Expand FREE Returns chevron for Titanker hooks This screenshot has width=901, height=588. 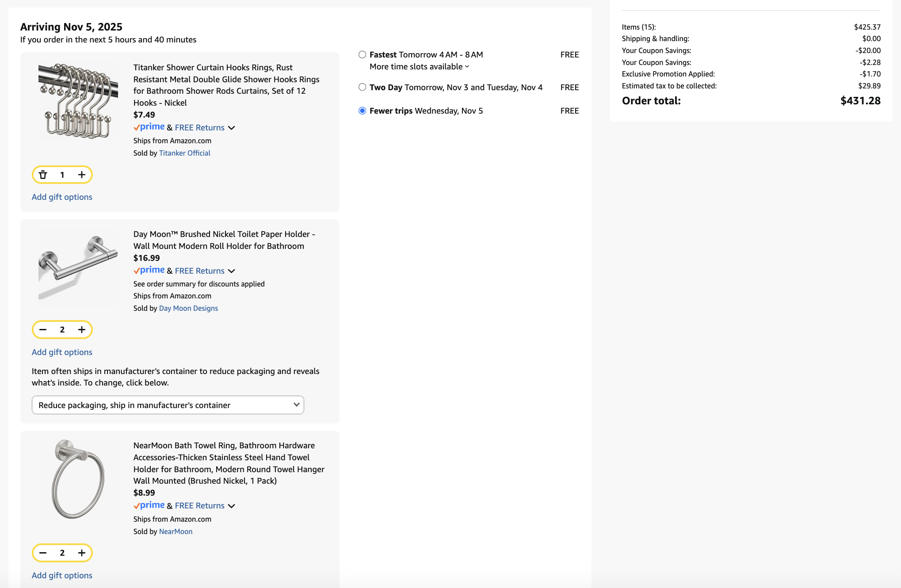[x=231, y=128]
